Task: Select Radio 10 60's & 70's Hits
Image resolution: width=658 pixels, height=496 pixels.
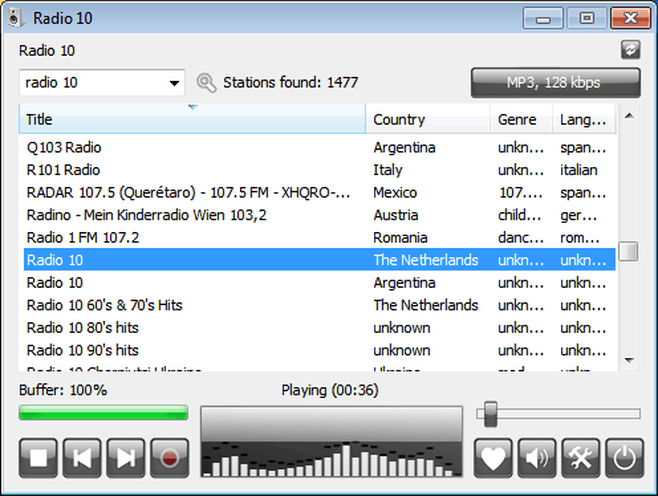Action: pos(104,305)
